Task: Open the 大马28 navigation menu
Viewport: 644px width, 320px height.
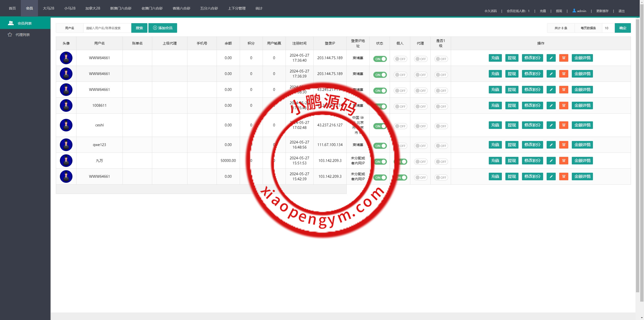Action: tap(49, 8)
